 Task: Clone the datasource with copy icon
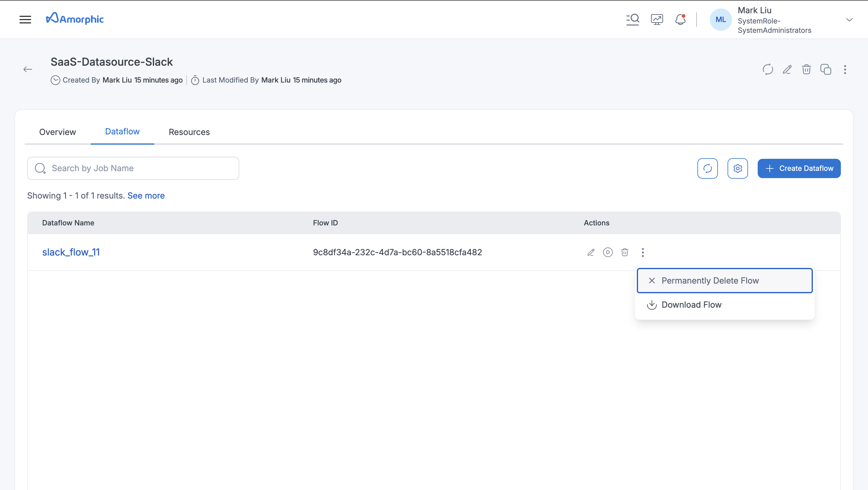point(826,69)
